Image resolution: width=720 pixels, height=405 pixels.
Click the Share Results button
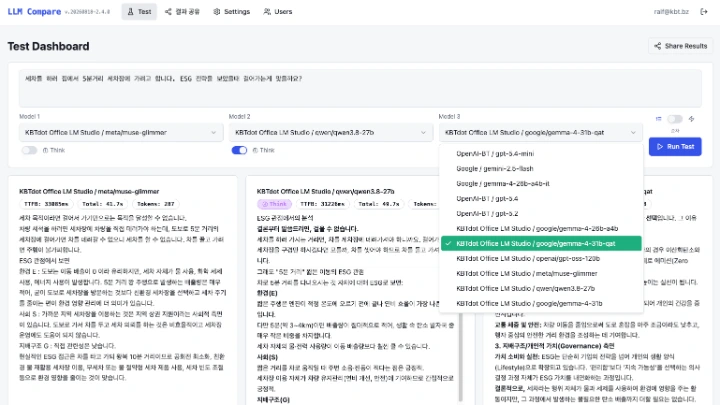(x=681, y=46)
